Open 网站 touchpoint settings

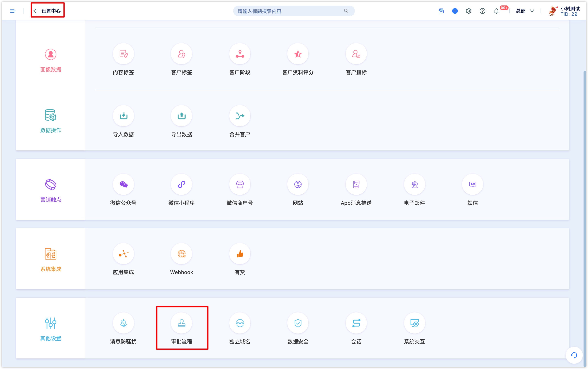coord(298,190)
